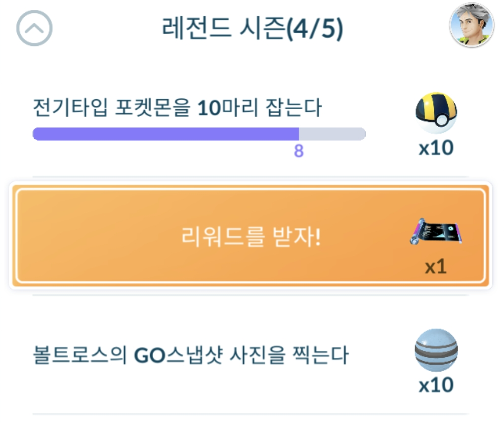
Task: Tap the x1 count on the reward button
Action: (435, 267)
